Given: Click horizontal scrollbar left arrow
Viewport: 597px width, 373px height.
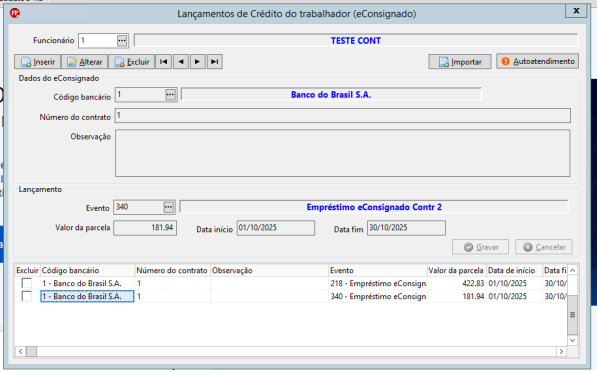Looking at the screenshot, I should (21, 351).
